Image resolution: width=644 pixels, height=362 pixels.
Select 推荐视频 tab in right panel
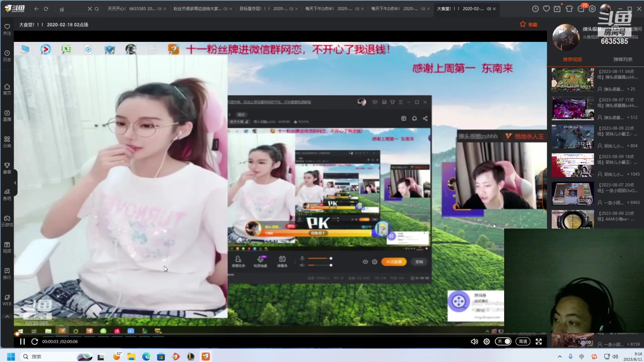point(572,59)
